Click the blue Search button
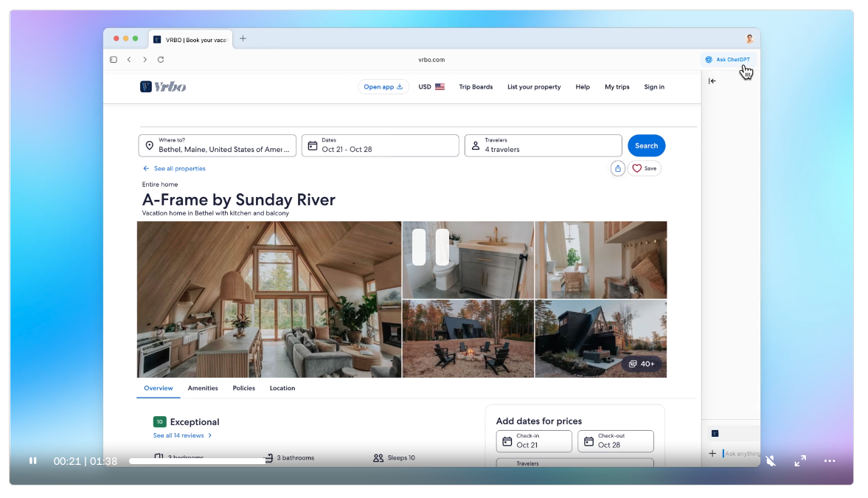 coord(647,145)
